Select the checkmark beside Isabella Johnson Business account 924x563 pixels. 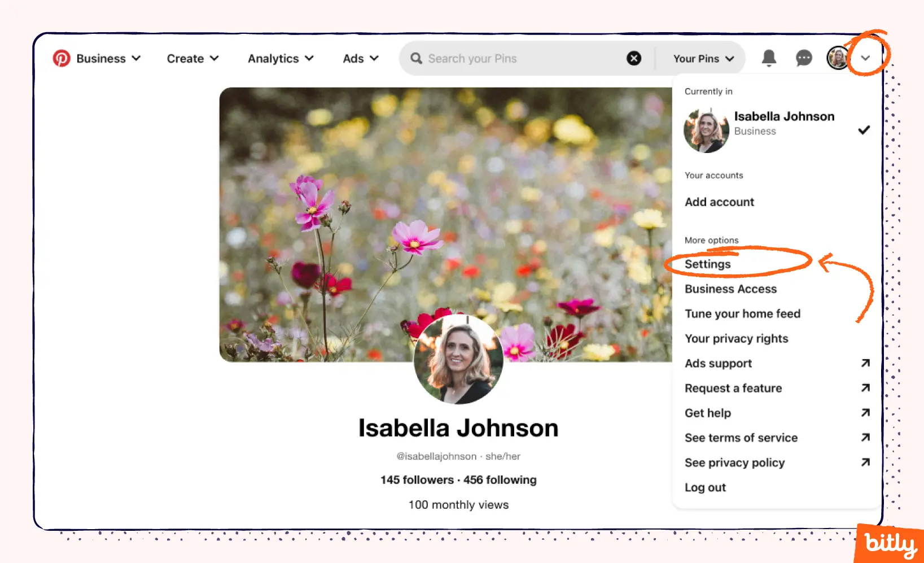[x=863, y=130]
